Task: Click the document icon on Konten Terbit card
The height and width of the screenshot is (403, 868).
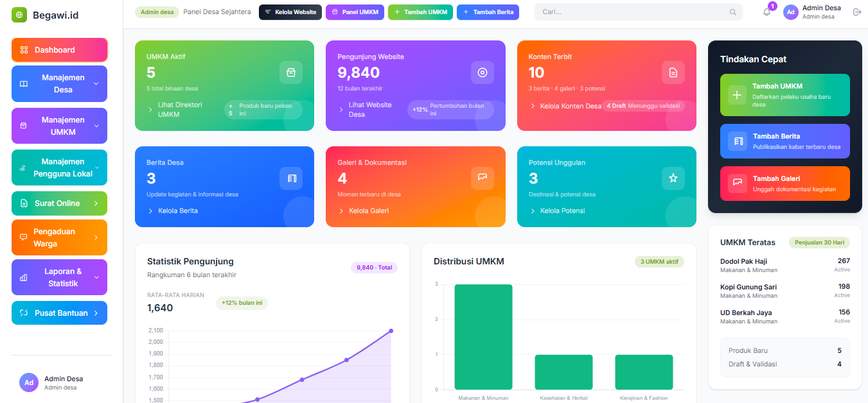Action: click(673, 73)
